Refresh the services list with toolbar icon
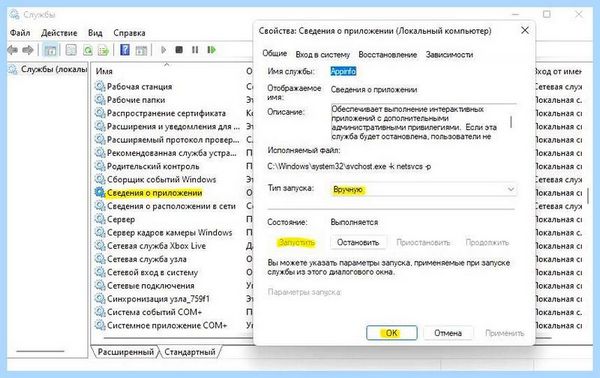 pyautogui.click(x=88, y=50)
